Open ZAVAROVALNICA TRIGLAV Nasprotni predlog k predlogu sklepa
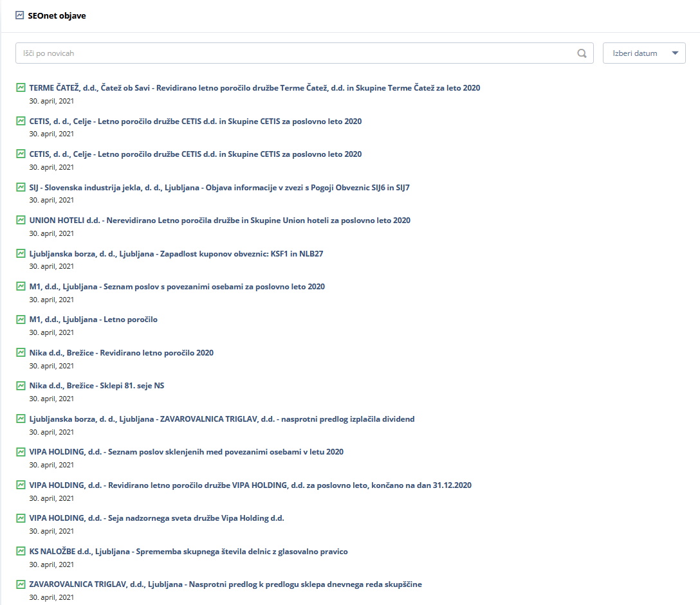The image size is (700, 605). [225, 584]
